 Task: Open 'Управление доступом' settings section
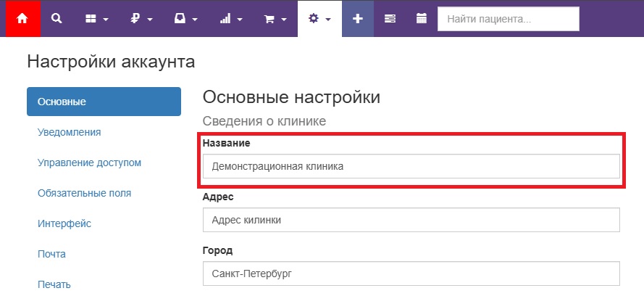(89, 163)
